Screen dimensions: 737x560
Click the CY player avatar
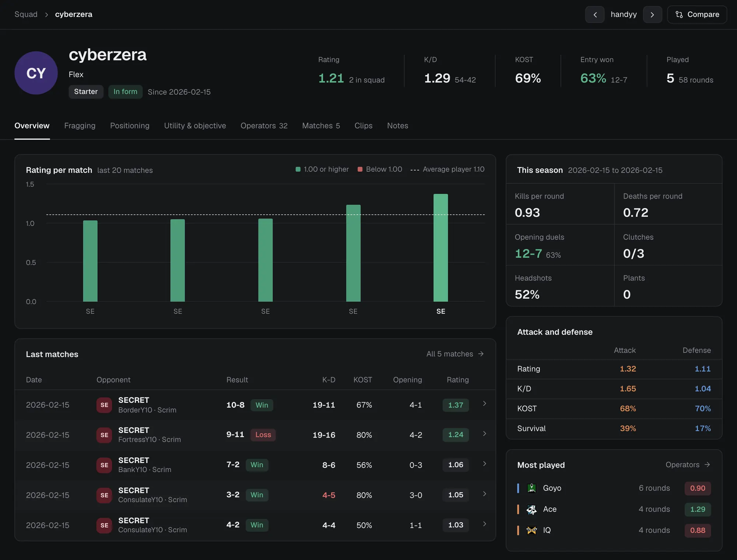(36, 73)
